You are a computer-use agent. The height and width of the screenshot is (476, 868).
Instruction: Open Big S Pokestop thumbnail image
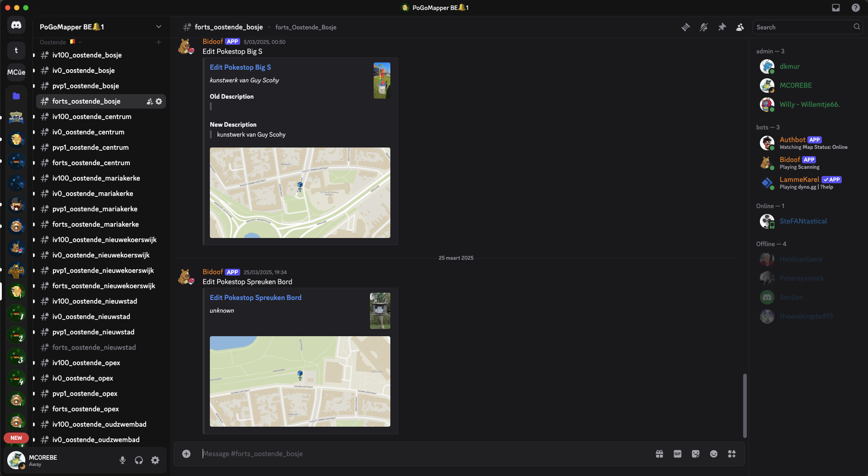coord(382,81)
